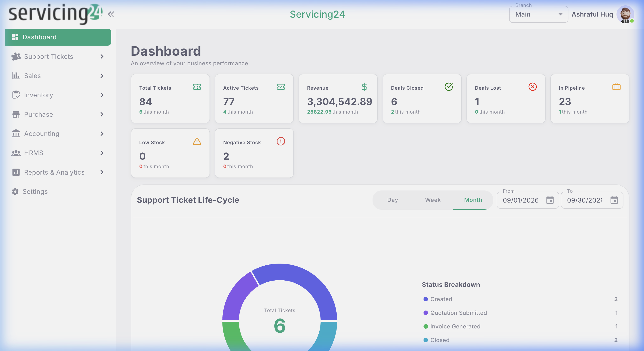
Task: Expand the Inventory submenu chevron
Action: pyautogui.click(x=102, y=95)
